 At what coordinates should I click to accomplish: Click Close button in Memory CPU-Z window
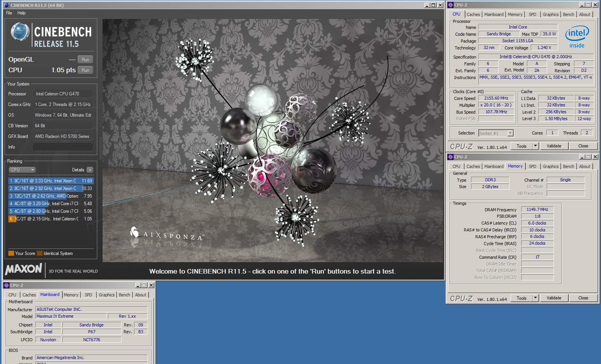click(x=583, y=298)
